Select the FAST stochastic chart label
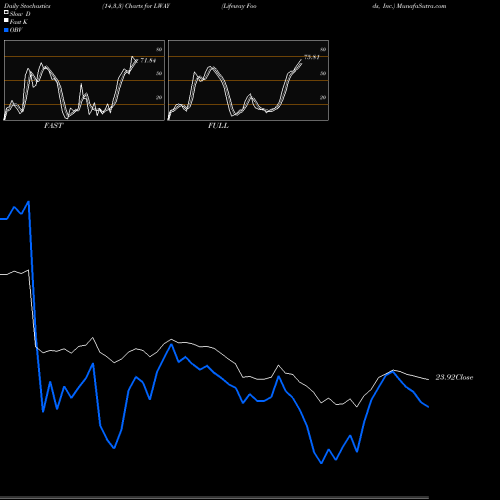This screenshot has width=500, height=500. 53,126
